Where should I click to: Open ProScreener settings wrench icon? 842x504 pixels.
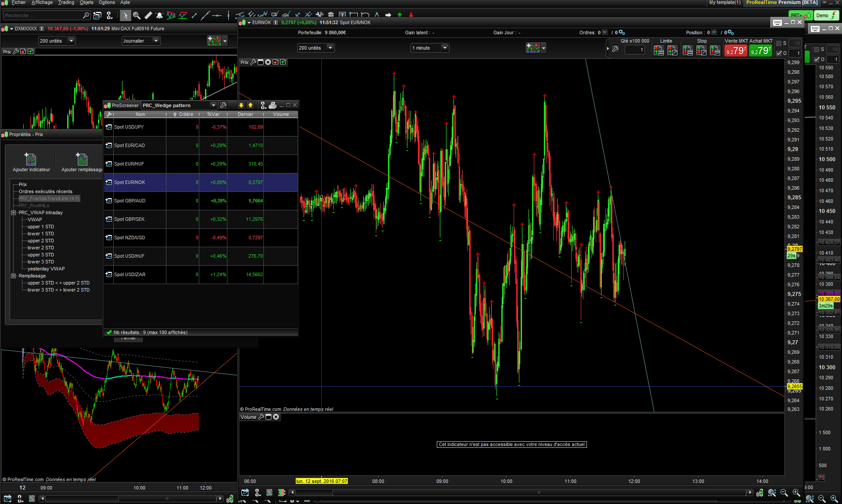223,105
